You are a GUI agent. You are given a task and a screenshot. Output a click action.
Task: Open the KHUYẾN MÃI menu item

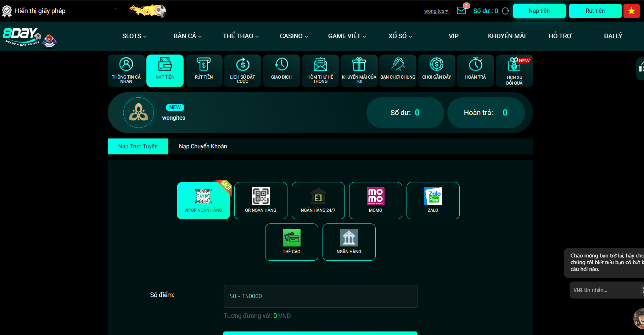507,36
